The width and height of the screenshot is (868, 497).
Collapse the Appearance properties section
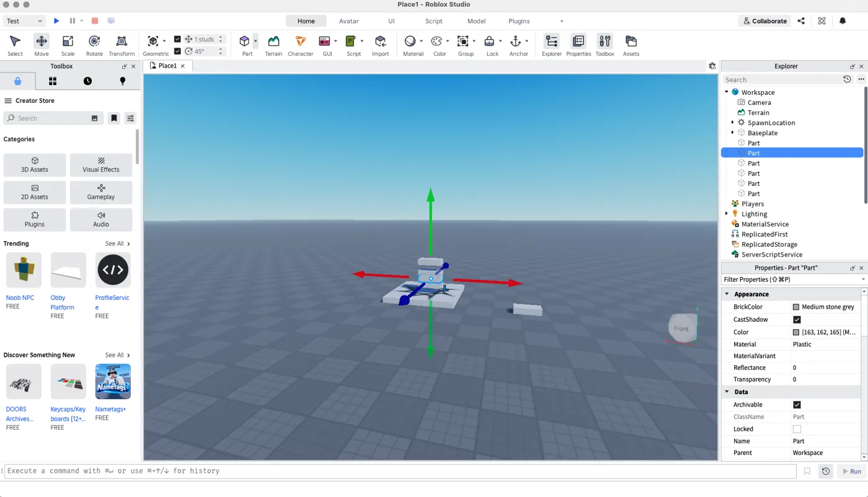point(727,294)
